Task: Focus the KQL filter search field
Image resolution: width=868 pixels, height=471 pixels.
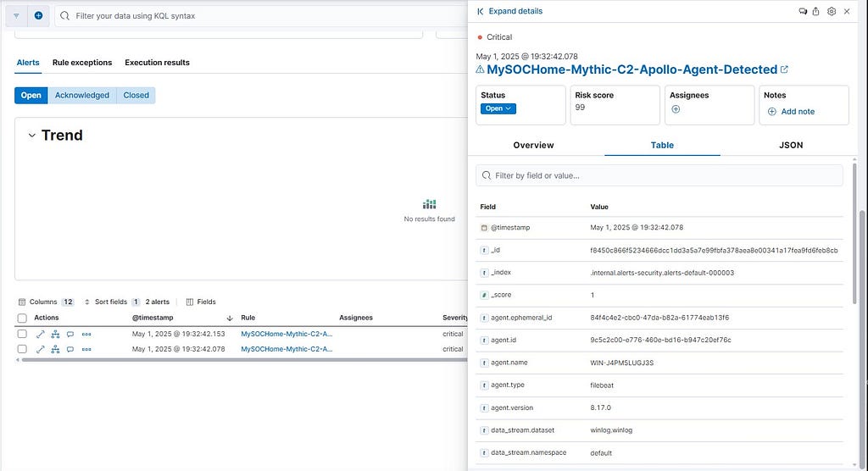Action: pos(261,16)
